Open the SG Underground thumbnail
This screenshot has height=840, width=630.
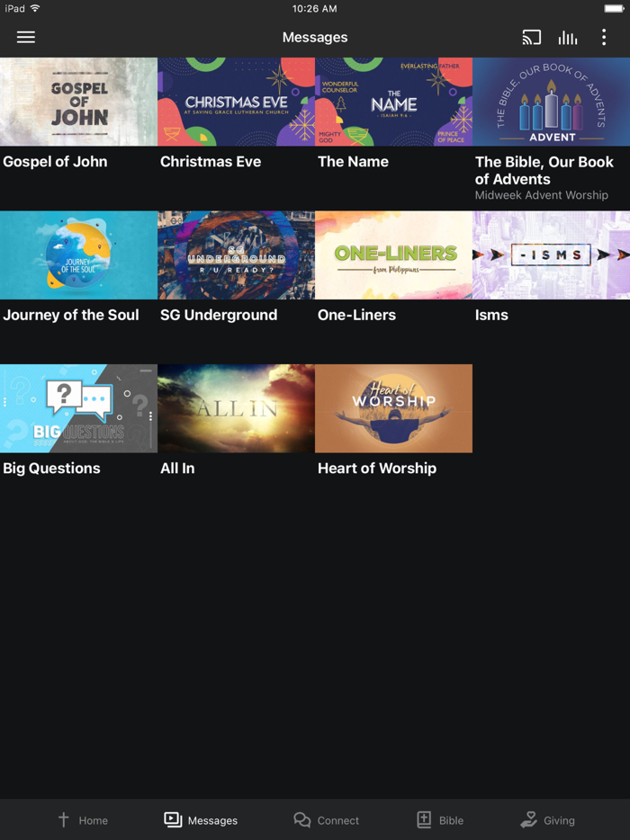[x=236, y=255]
